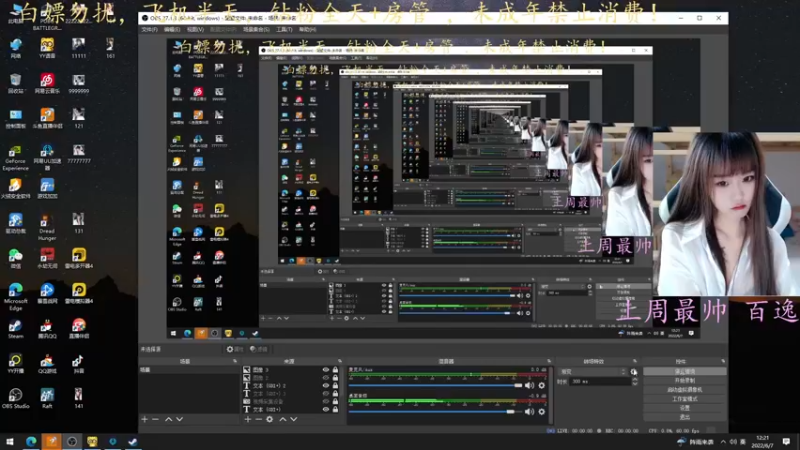Viewport: 800px width, 450px height.
Task: Open the Steam desktop shortcut
Action: 15,329
